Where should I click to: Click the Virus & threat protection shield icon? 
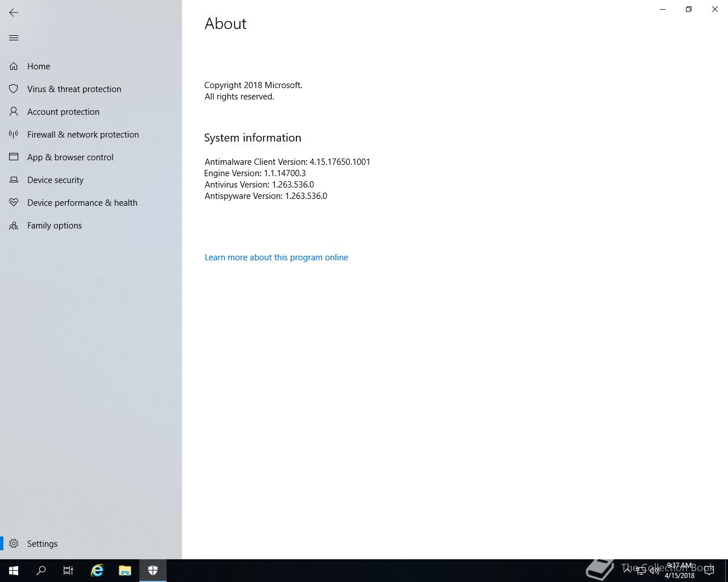tap(14, 89)
